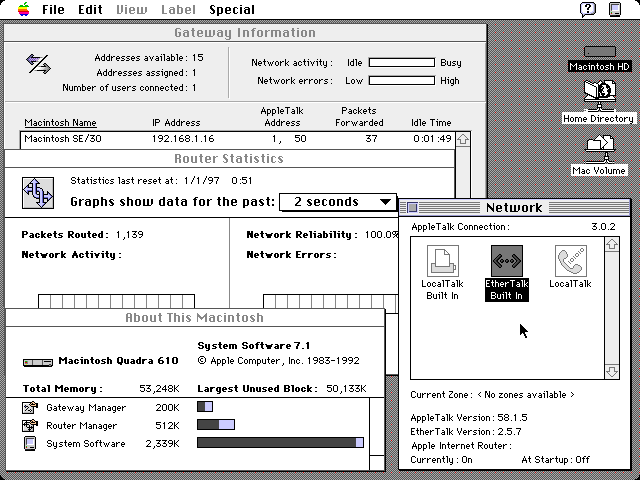Click the Network Activity graph in Router Statistics
This screenshot has height=480, width=640.
click(116, 301)
